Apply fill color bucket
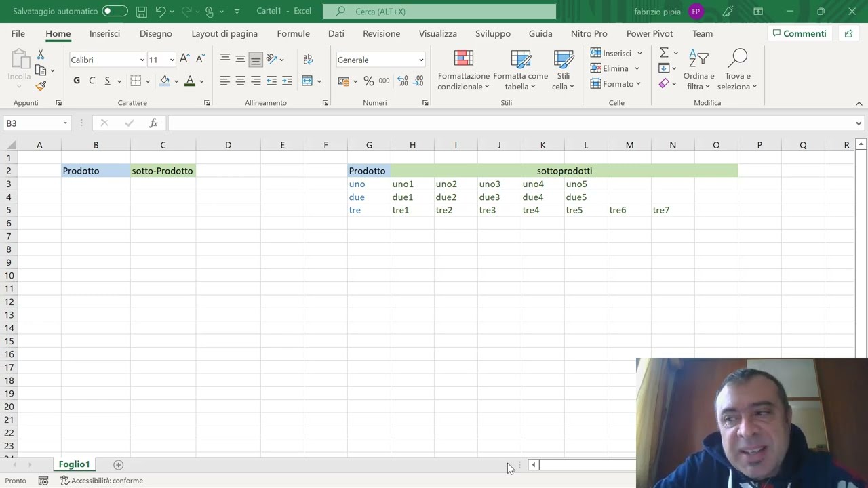 click(164, 81)
